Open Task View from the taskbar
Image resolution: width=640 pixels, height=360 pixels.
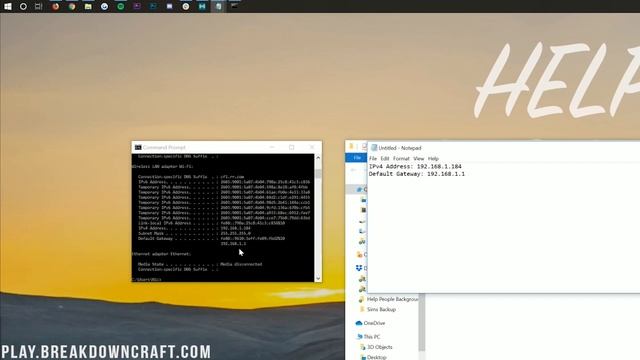(x=38, y=6)
